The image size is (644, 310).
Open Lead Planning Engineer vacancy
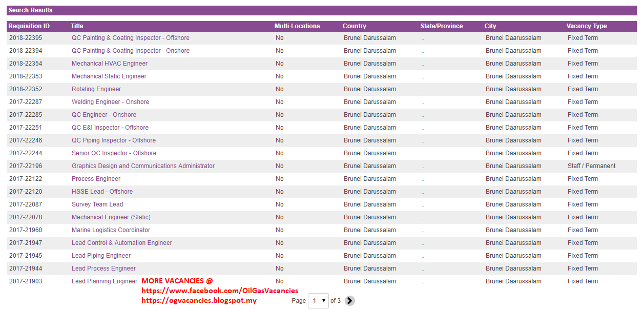[105, 281]
